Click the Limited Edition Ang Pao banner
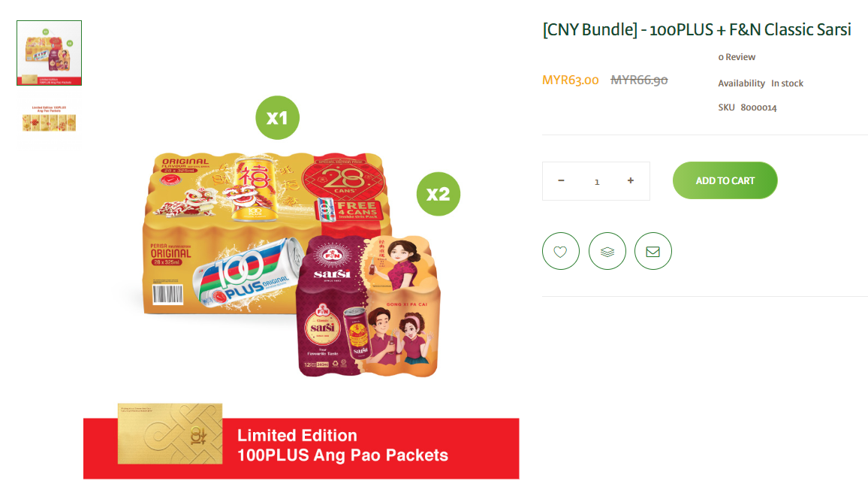Viewport: 868px width, 493px height. click(301, 446)
